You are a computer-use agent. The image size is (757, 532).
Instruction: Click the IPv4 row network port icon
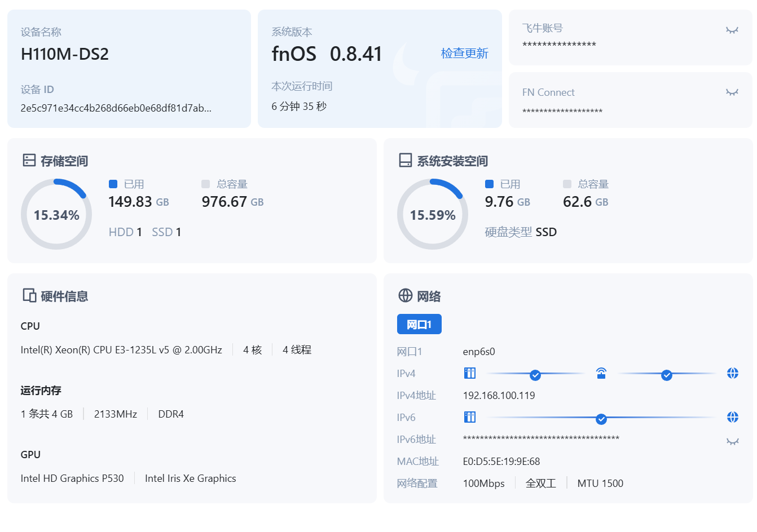tap(470, 373)
